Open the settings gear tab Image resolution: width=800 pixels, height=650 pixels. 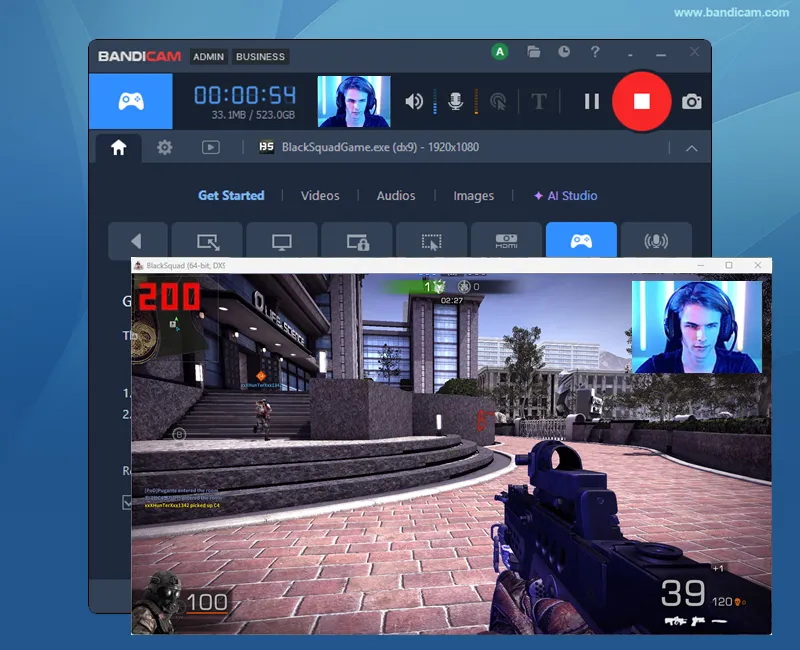pyautogui.click(x=164, y=147)
